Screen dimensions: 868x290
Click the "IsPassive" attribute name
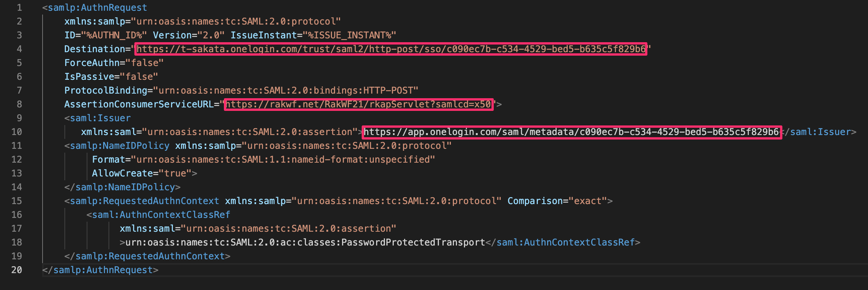pos(89,77)
